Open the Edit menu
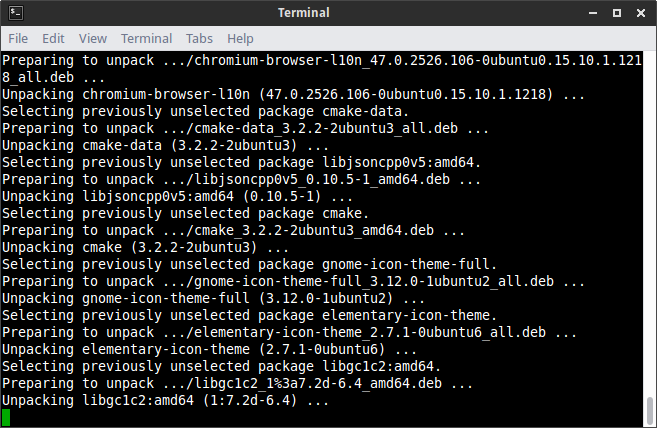 pos(53,38)
